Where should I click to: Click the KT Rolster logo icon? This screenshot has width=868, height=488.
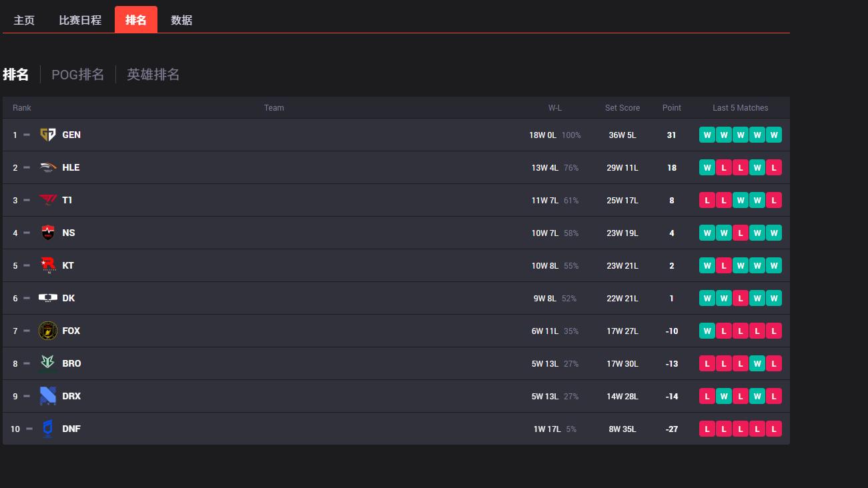(x=48, y=265)
